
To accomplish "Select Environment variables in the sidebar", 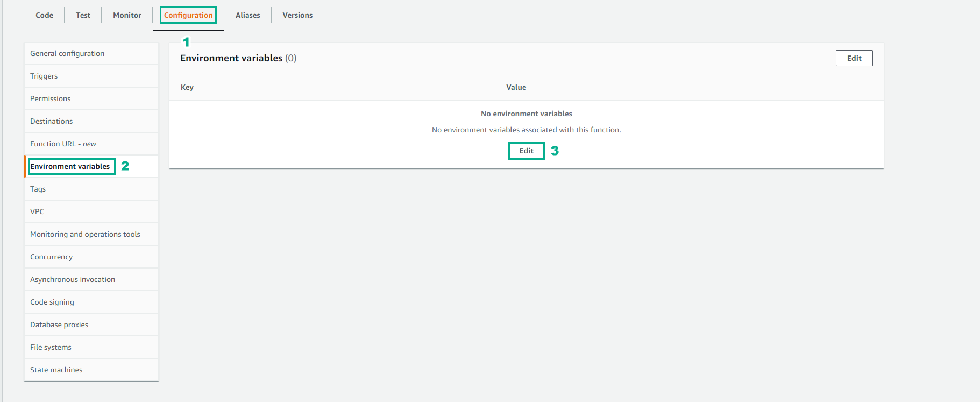I will tap(91, 166).
